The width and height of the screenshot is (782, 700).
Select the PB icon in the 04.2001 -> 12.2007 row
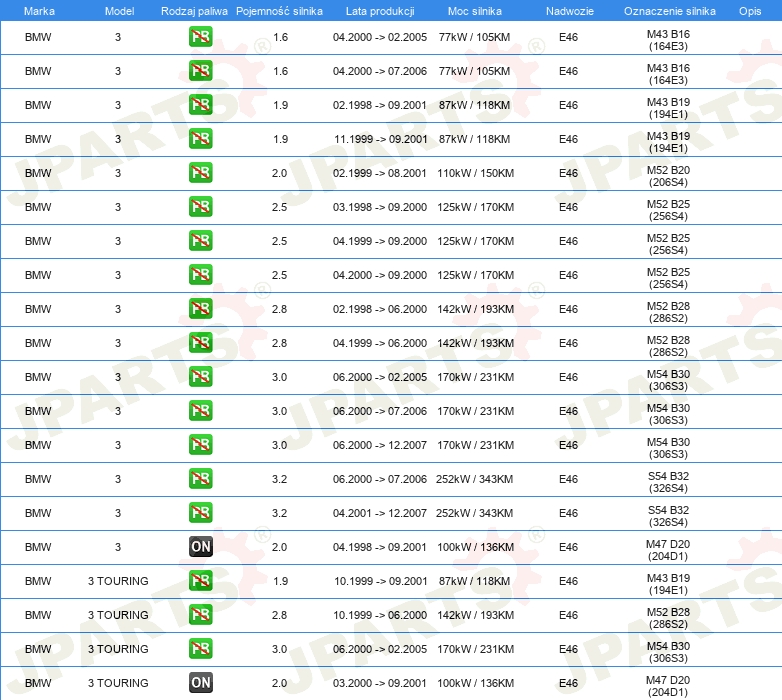201,513
